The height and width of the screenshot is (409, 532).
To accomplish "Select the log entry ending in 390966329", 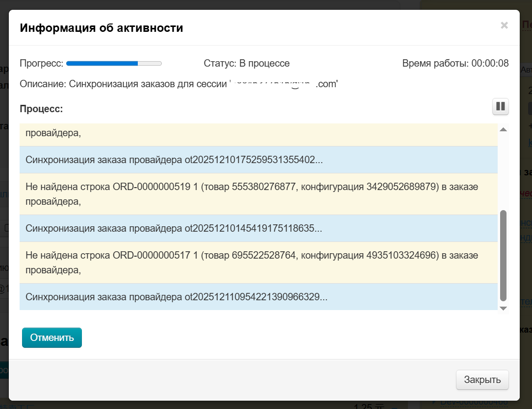I will [x=258, y=297].
